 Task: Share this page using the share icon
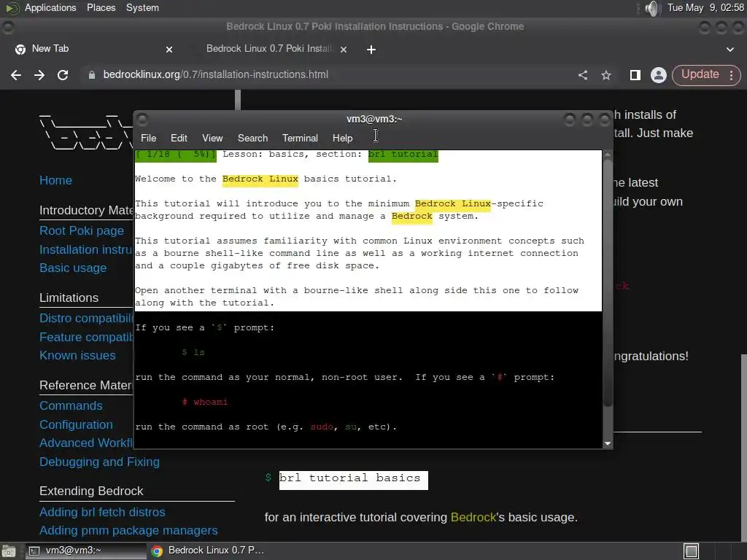point(583,75)
